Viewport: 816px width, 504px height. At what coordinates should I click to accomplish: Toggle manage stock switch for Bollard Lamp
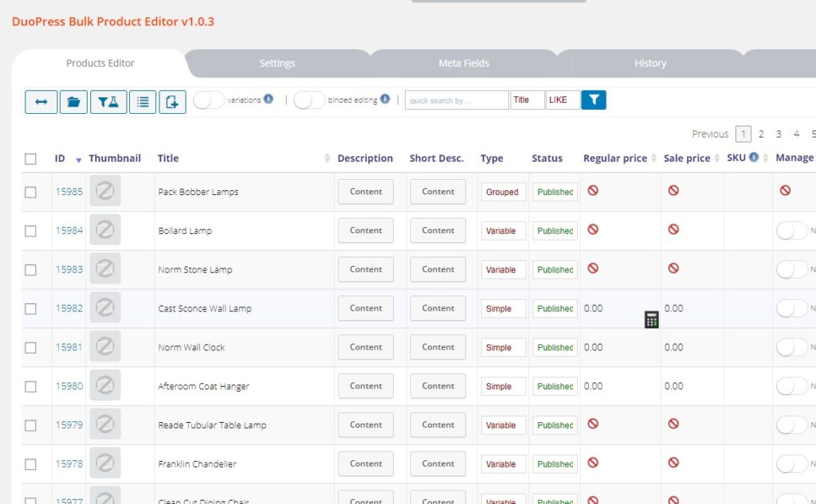[x=791, y=230]
